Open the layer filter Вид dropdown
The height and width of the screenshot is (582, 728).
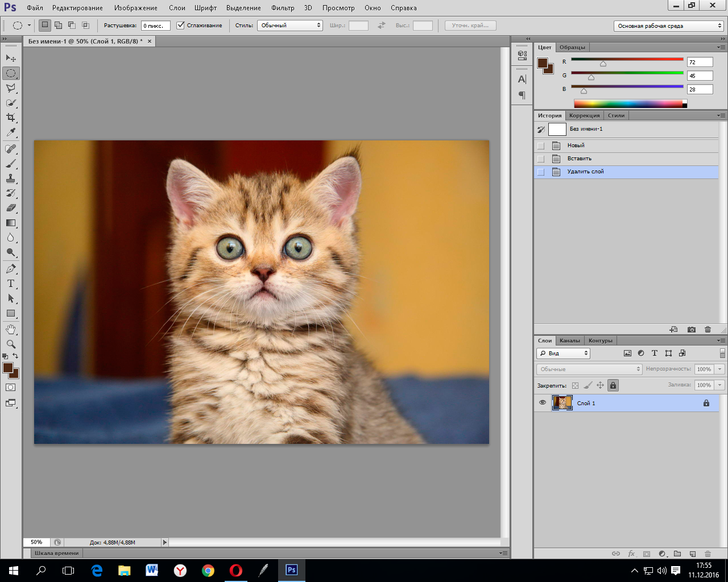(563, 354)
